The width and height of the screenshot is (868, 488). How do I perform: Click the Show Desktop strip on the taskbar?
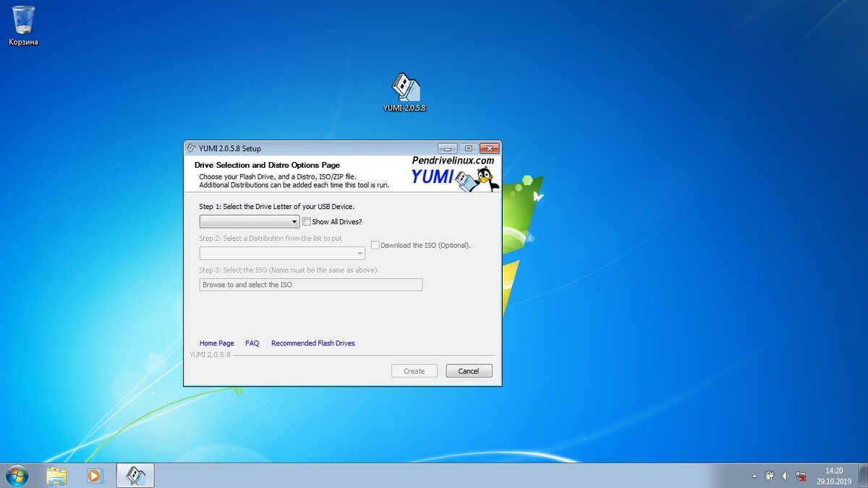pyautogui.click(x=863, y=476)
